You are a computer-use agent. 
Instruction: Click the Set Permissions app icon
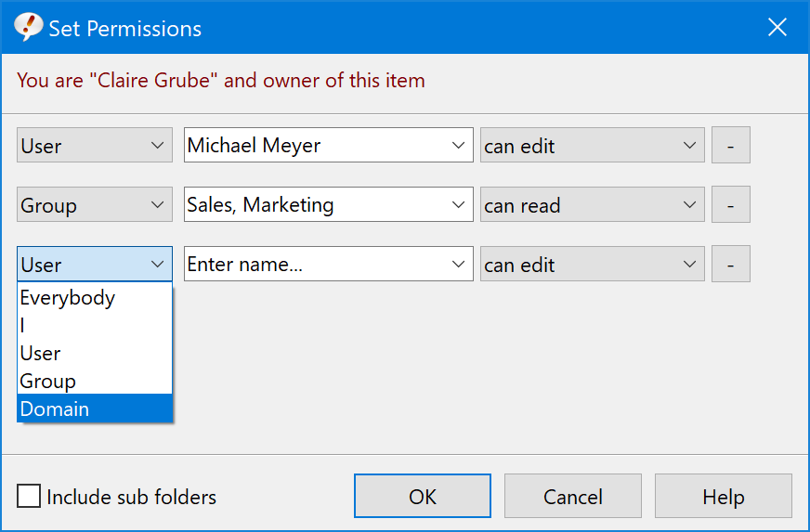(x=28, y=27)
